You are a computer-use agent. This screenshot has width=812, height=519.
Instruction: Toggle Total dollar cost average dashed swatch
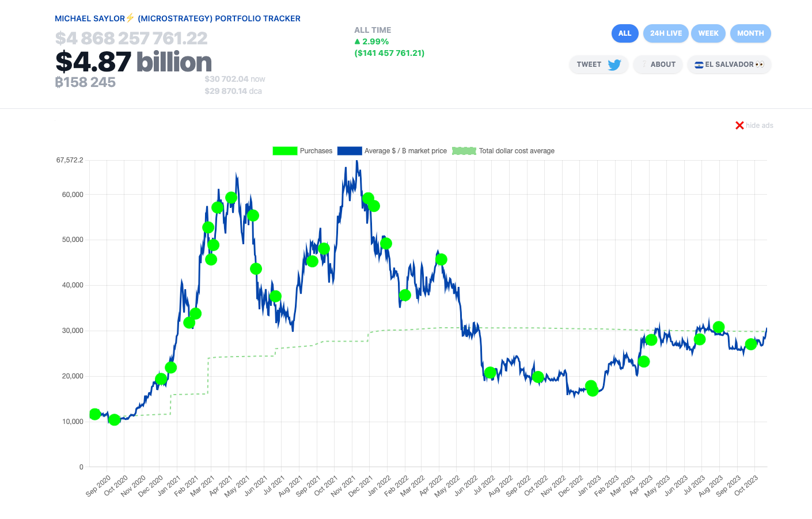tap(464, 151)
